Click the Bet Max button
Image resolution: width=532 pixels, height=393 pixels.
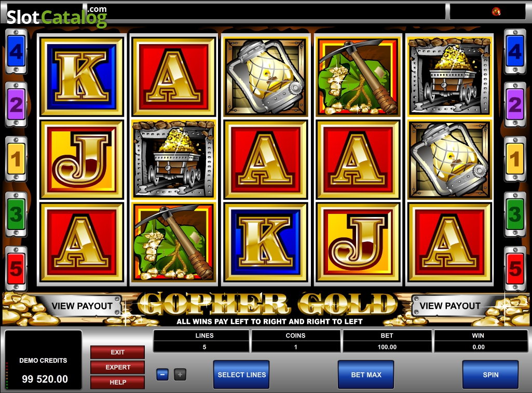[366, 375]
